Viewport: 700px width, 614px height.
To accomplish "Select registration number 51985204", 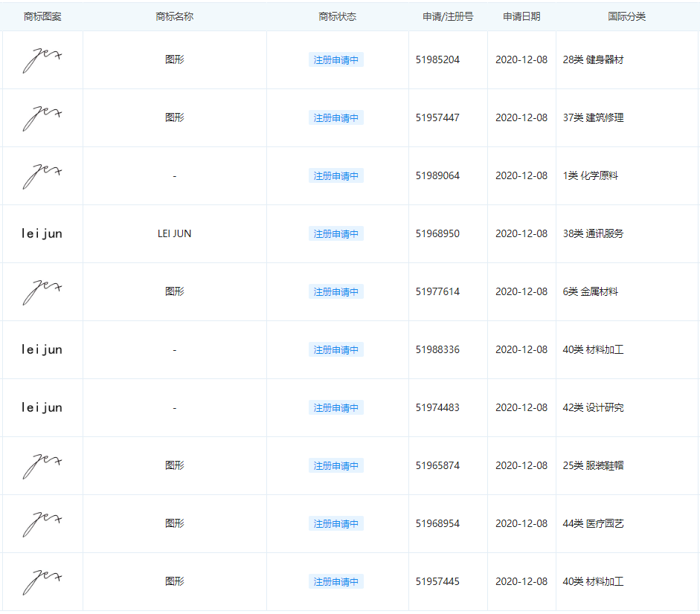I will (437, 59).
